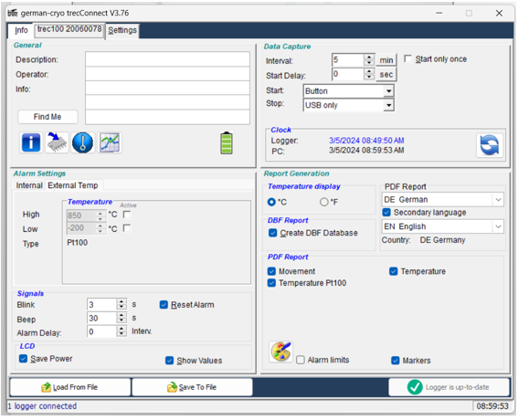
Task: Click the first Info input field
Action: coord(167,89)
